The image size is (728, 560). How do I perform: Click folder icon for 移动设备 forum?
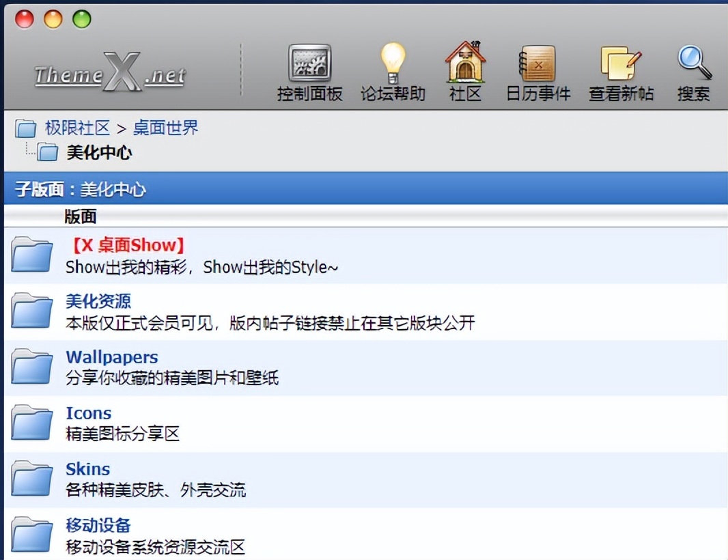tap(31, 535)
